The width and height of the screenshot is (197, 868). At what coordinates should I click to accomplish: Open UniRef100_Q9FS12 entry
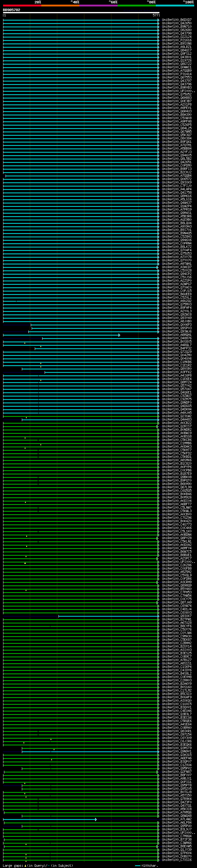[x=177, y=54]
